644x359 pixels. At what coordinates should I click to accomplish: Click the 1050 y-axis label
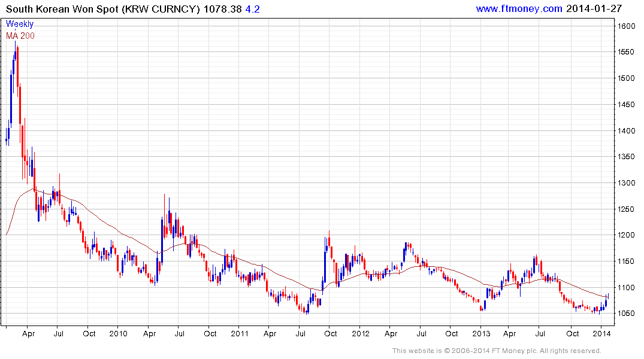click(x=627, y=313)
